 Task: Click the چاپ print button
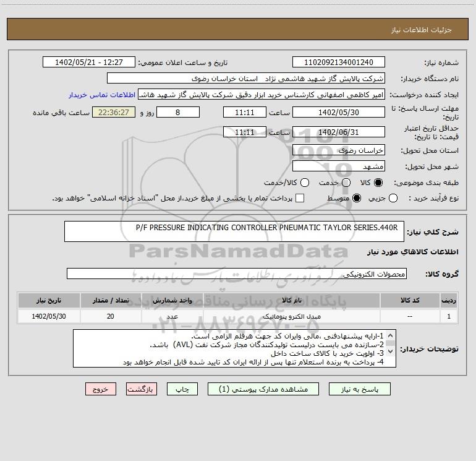click(x=182, y=389)
